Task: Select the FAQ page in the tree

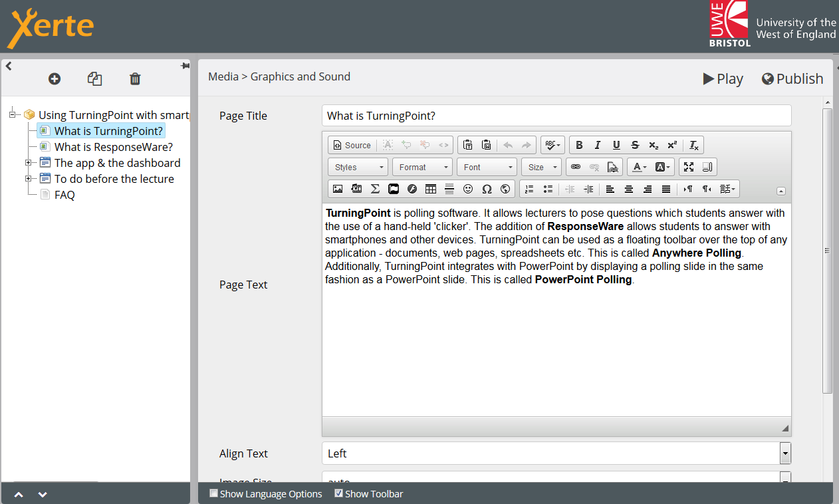Action: point(64,195)
